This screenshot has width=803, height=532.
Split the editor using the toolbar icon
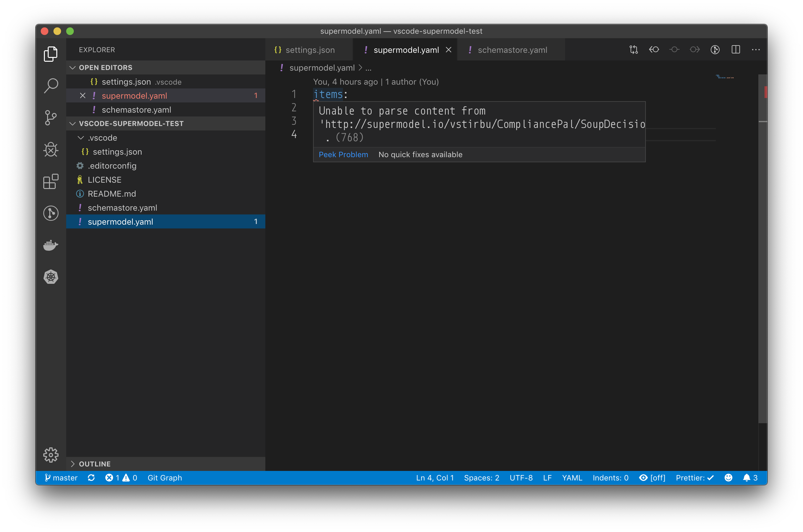(x=736, y=50)
